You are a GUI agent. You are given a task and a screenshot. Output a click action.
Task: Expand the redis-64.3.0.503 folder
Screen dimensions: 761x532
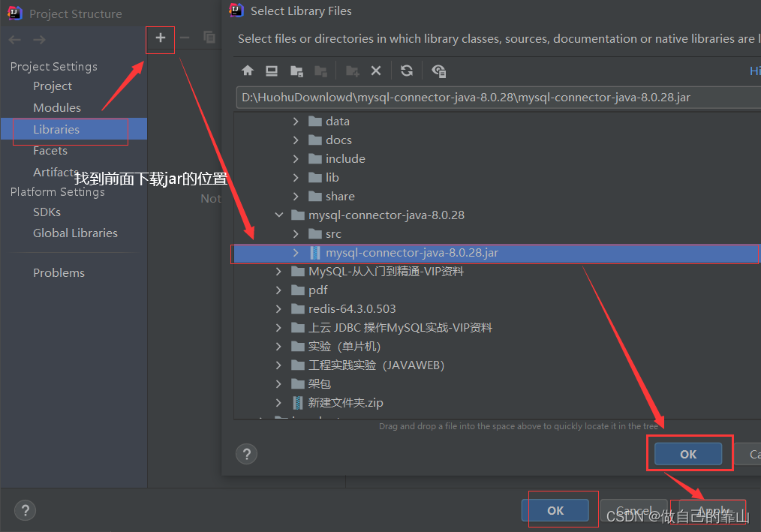278,309
